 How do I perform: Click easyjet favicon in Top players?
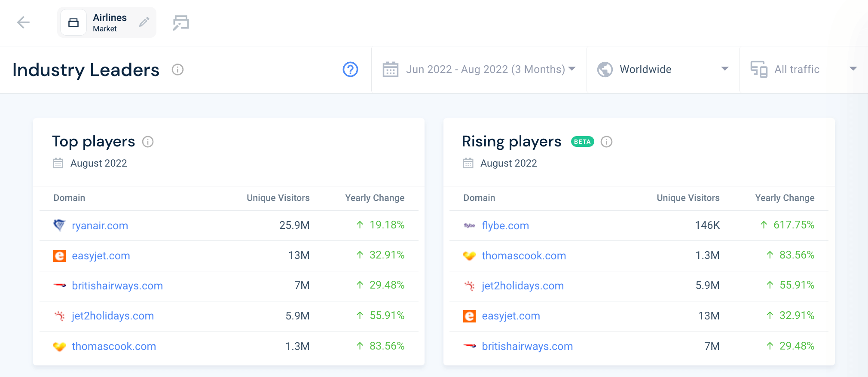click(x=59, y=255)
